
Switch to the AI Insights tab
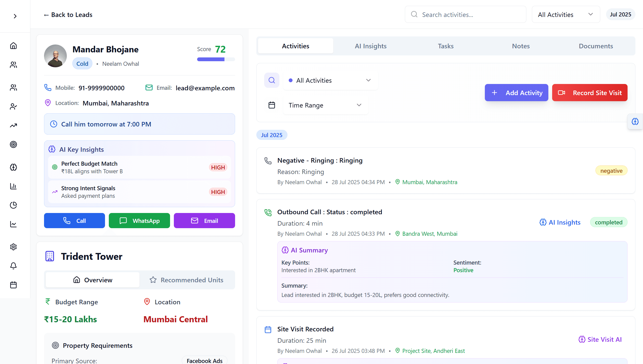(x=370, y=46)
